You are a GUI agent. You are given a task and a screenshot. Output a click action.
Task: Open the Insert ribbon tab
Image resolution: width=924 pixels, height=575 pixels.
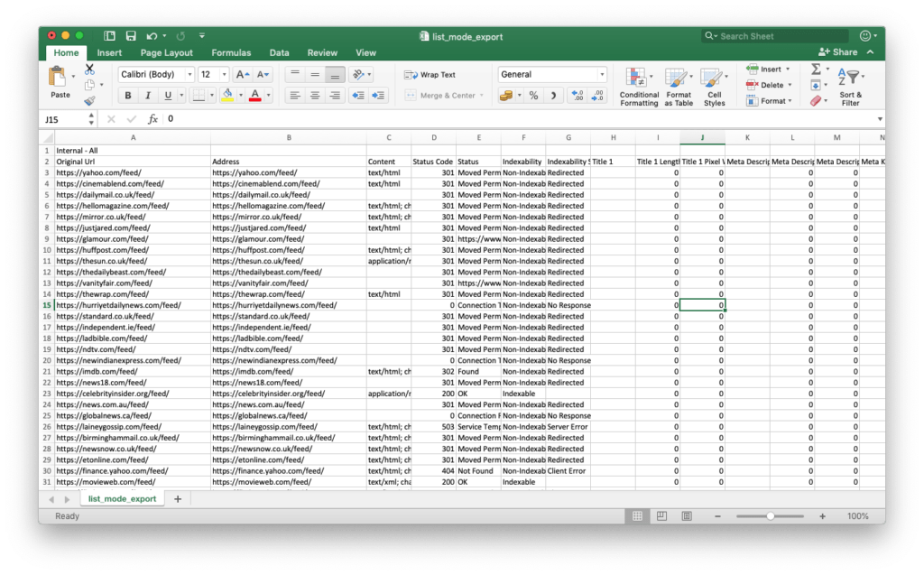click(109, 52)
